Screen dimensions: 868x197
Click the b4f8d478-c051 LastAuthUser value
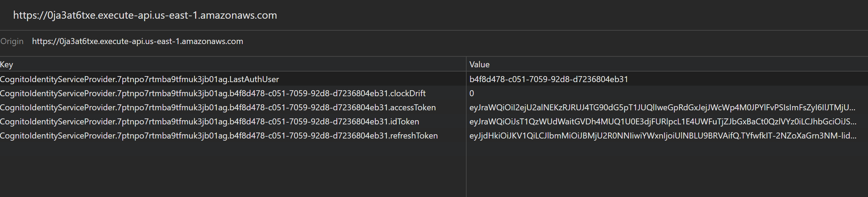coord(548,79)
